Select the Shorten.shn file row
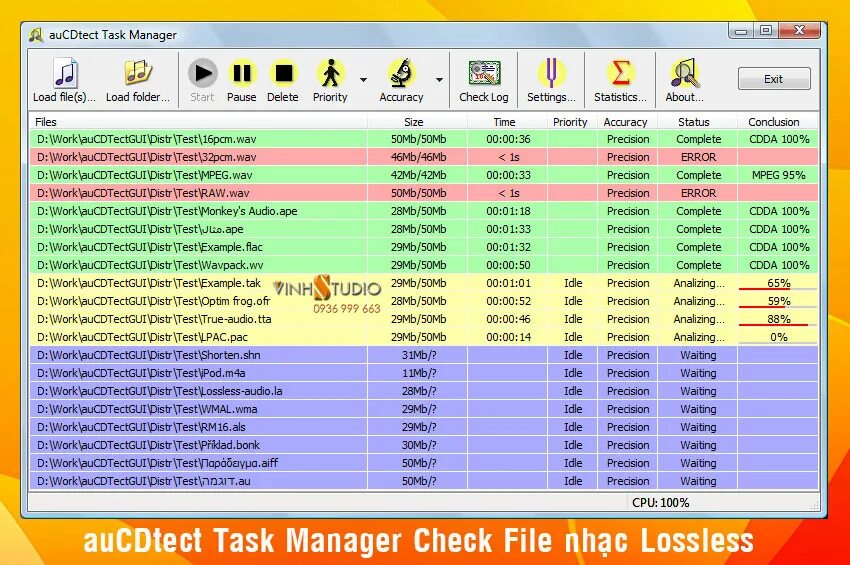 pyautogui.click(x=424, y=355)
